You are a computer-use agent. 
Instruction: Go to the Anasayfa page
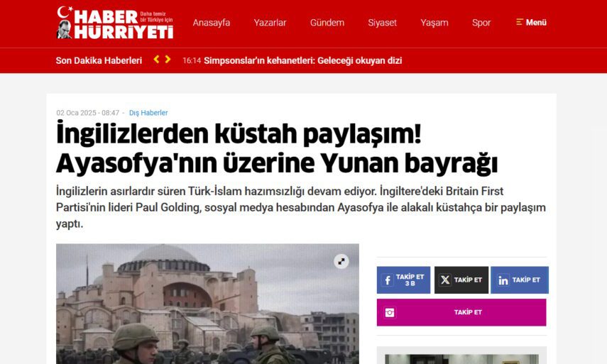212,23
